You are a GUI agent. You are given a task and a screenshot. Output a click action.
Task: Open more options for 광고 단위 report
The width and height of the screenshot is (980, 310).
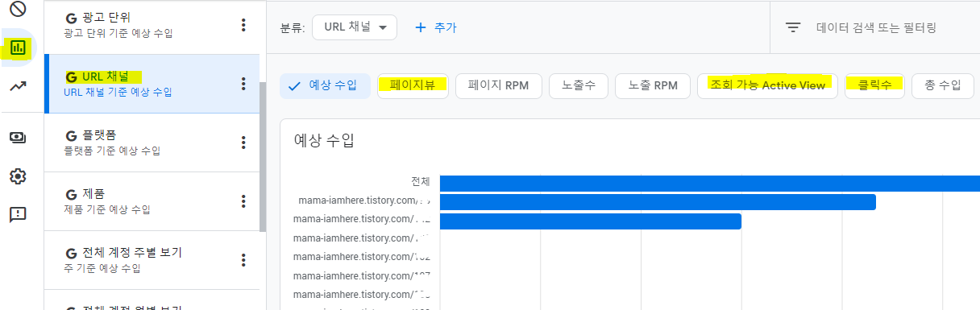pyautogui.click(x=243, y=25)
